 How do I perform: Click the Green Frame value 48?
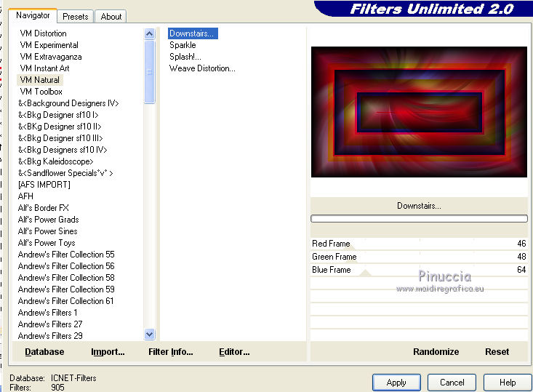[x=521, y=256]
